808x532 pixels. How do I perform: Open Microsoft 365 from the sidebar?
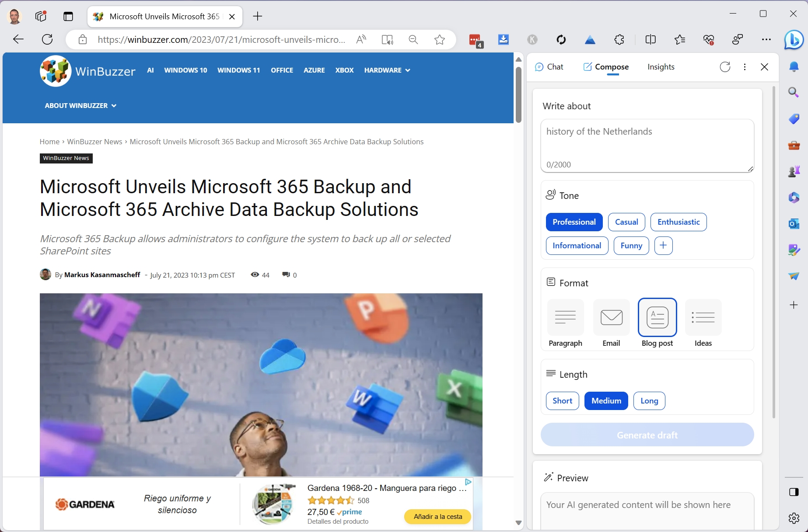[794, 198]
